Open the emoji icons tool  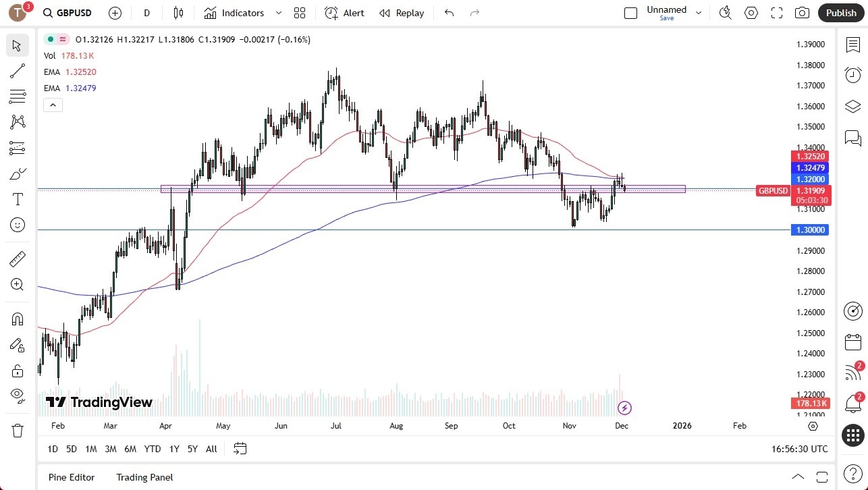coord(18,225)
